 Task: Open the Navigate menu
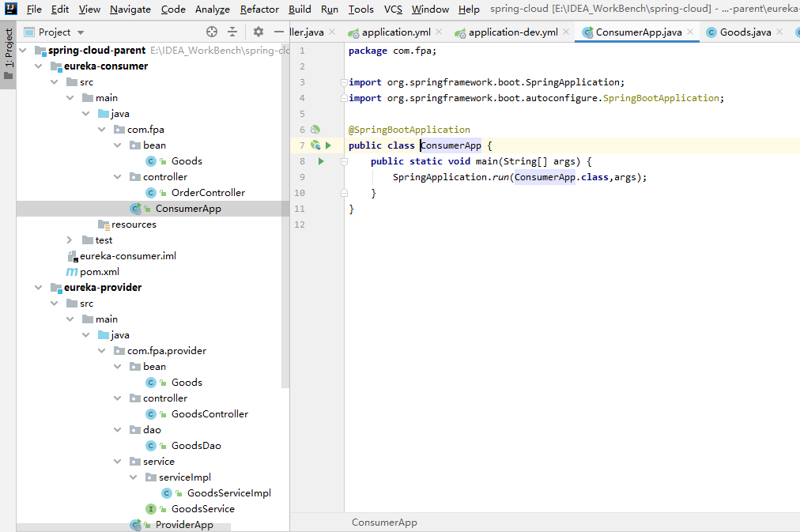tap(130, 9)
